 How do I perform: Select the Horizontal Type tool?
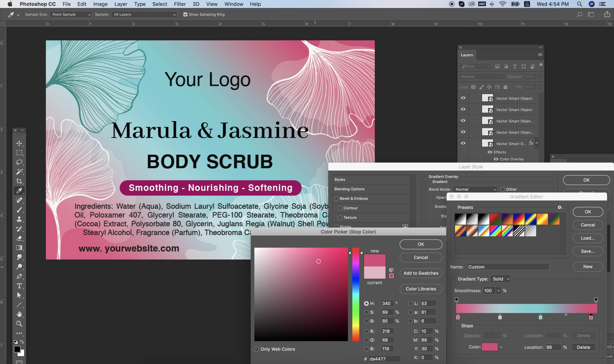point(19,286)
